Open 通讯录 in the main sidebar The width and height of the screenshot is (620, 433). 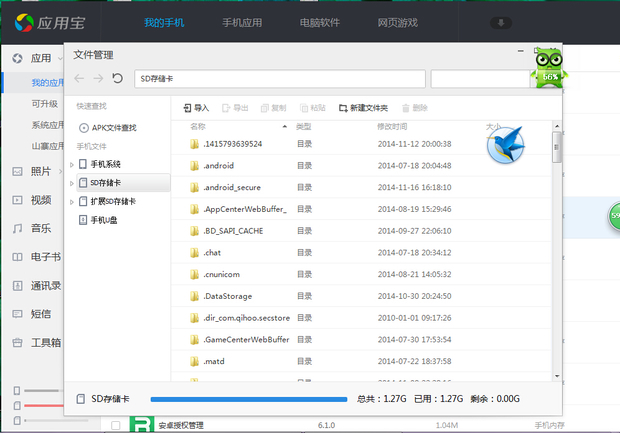[37, 286]
